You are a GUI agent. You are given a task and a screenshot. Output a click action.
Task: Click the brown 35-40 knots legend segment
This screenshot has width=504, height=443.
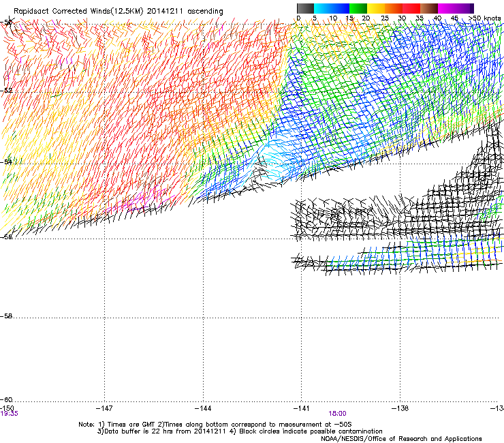pos(429,8)
